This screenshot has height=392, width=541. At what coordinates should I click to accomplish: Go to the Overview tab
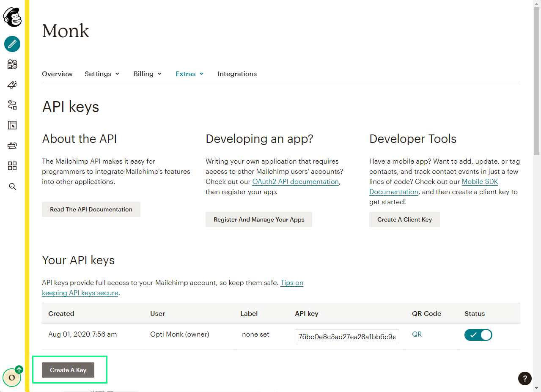click(57, 74)
